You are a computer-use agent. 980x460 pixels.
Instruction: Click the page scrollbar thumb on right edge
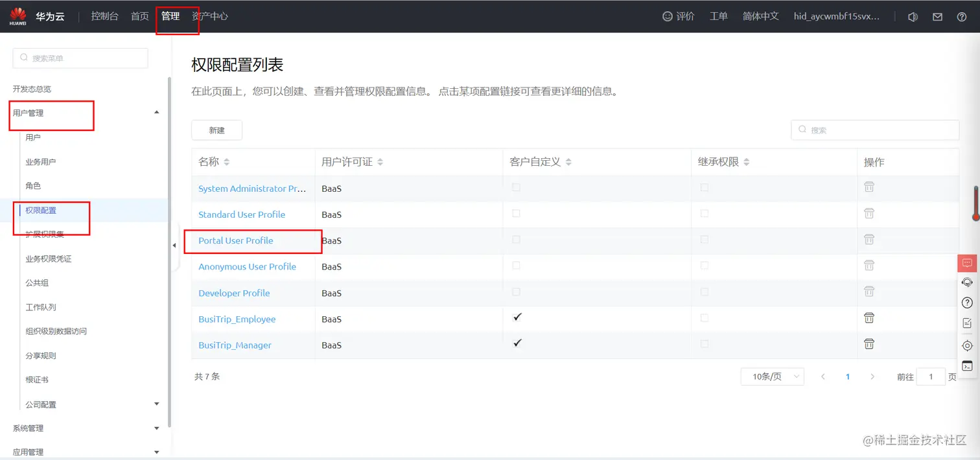point(976,203)
